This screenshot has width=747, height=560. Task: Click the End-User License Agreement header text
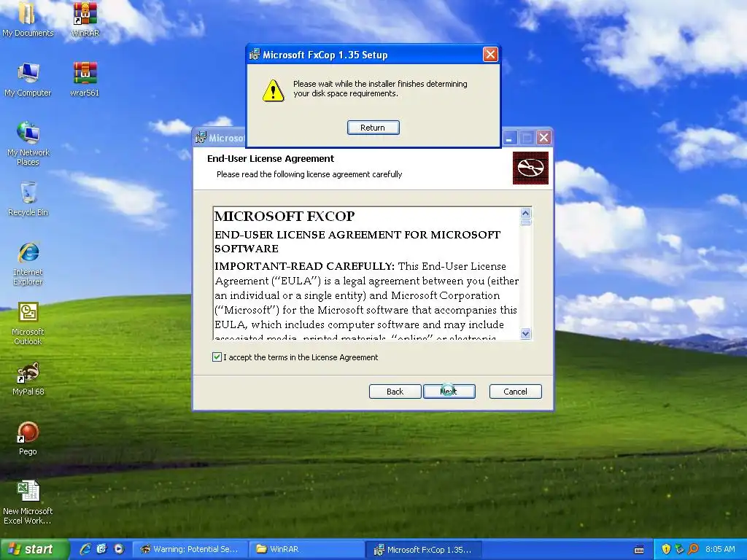click(x=271, y=158)
